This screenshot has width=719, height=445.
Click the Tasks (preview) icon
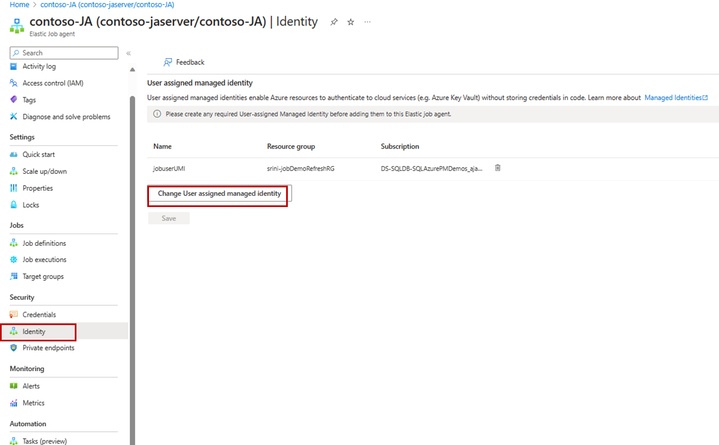(14, 441)
